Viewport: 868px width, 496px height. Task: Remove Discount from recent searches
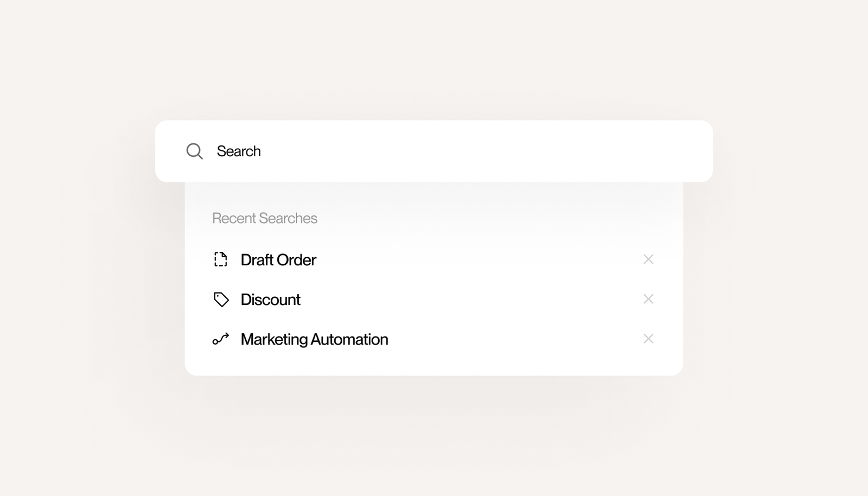tap(648, 299)
